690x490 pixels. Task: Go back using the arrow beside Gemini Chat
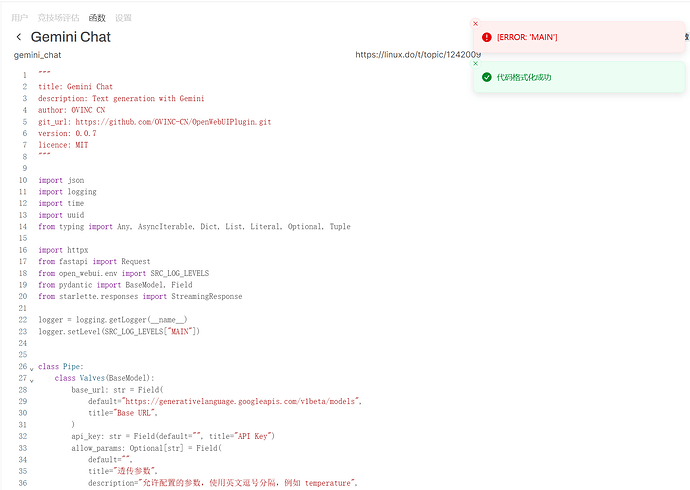tap(18, 37)
